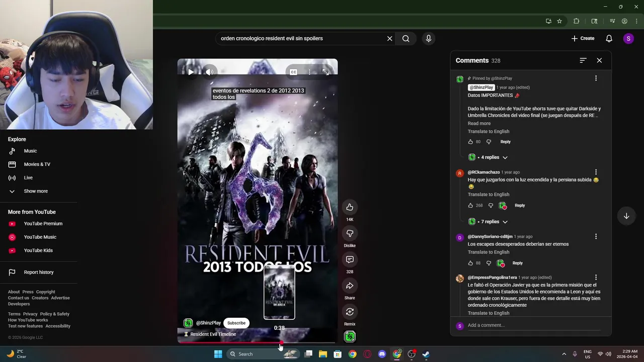Open options for @EmpressPangolina1era's comment

[x=596, y=278]
